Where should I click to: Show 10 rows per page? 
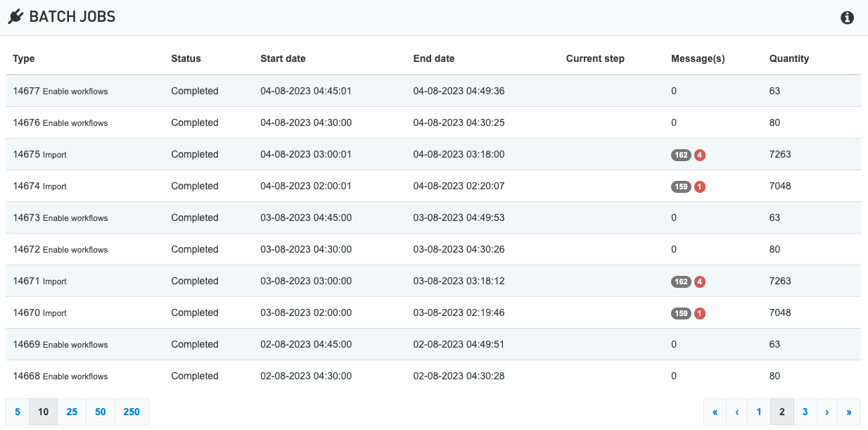pyautogui.click(x=43, y=412)
